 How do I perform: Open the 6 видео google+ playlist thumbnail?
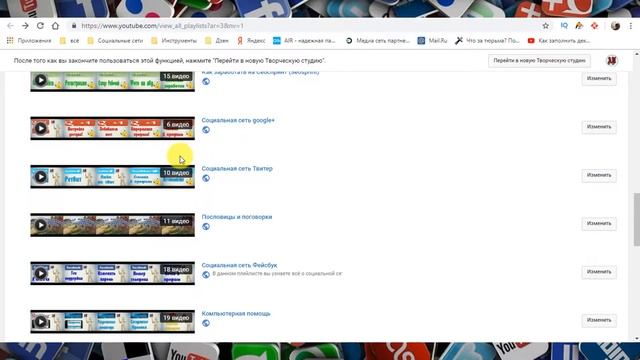click(113, 128)
